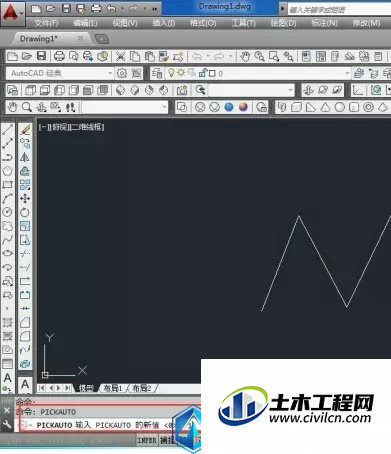
Task: Select the orange sphere realistic visual style
Action: point(243,107)
